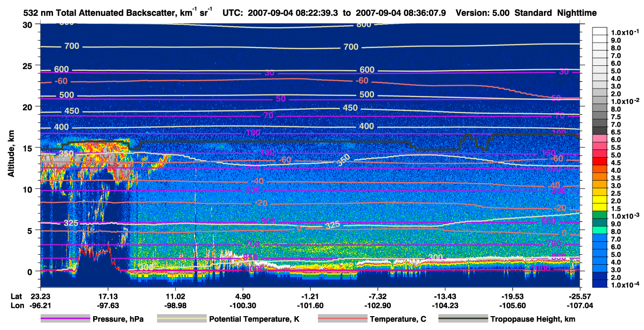Click the 'Potential Temperature, K' legend entry
This screenshot has width=644, height=330.
(x=254, y=319)
